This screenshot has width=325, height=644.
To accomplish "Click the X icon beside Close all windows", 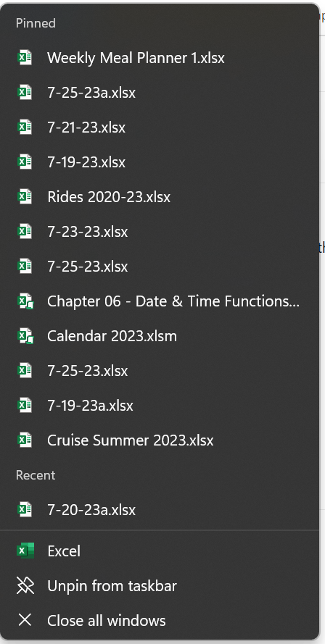I will point(25,620).
